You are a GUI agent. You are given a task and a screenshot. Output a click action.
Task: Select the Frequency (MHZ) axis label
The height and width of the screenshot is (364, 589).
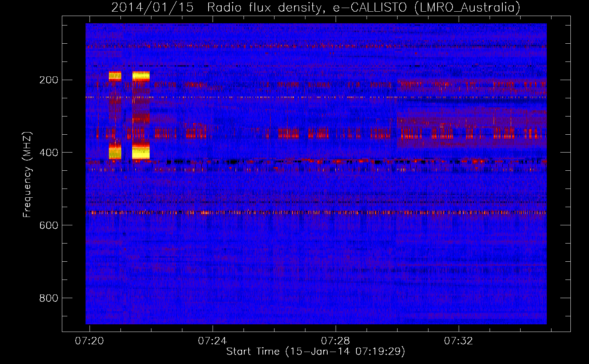(27, 175)
